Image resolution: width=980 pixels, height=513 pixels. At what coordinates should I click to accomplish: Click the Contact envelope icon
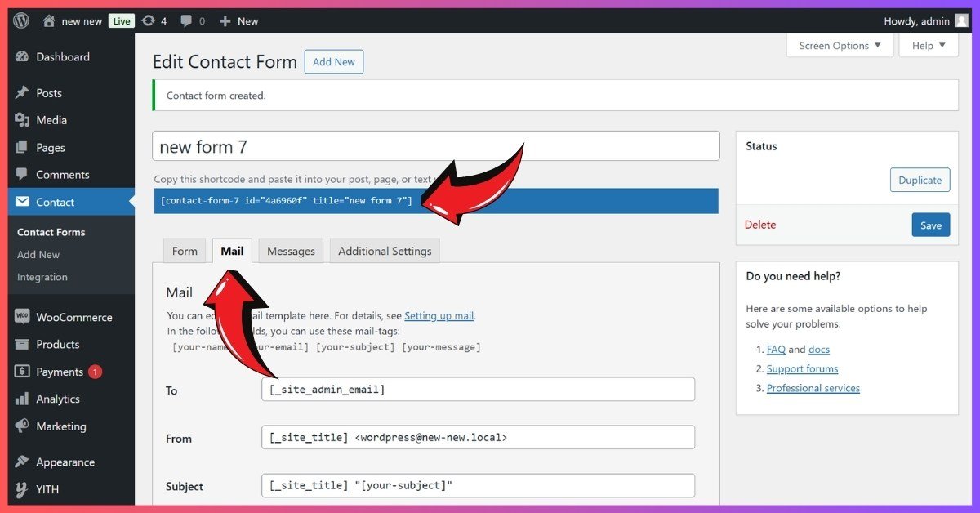(x=22, y=202)
